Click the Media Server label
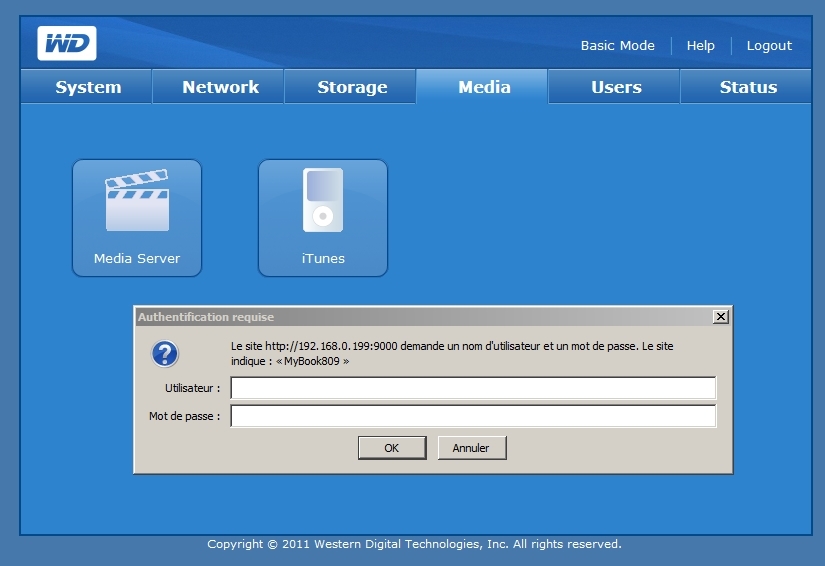Viewport: 825px width, 566px height. 137,258
